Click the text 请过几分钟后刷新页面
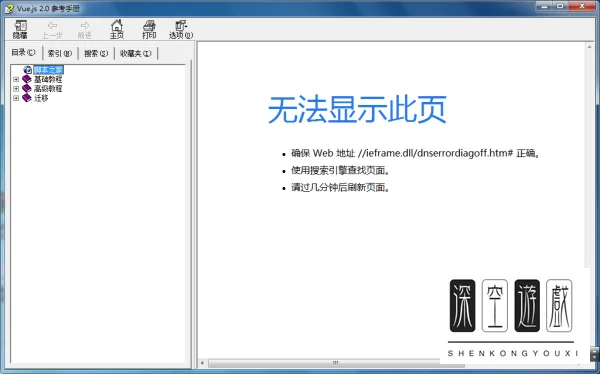Screen dimensions: 600x374 pos(339,188)
